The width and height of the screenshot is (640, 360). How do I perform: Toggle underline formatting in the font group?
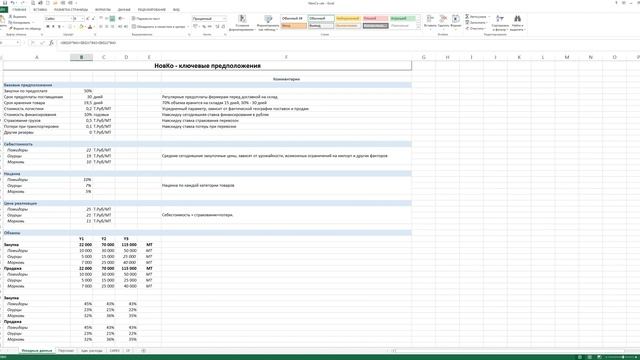[x=59, y=27]
